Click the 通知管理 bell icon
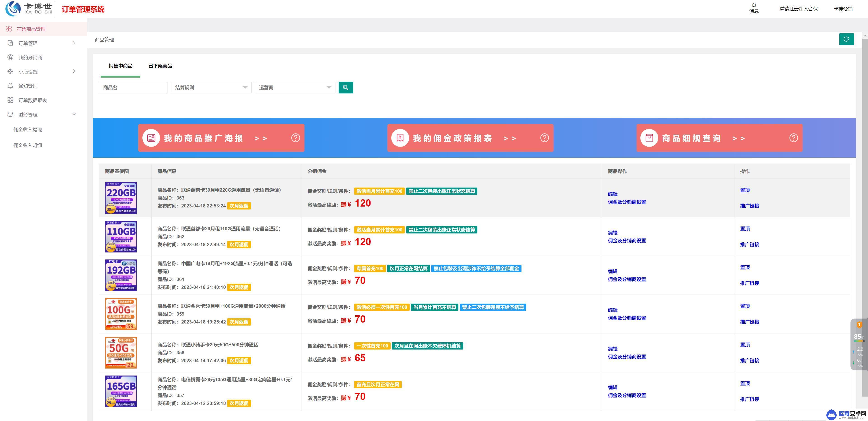 click(x=10, y=86)
